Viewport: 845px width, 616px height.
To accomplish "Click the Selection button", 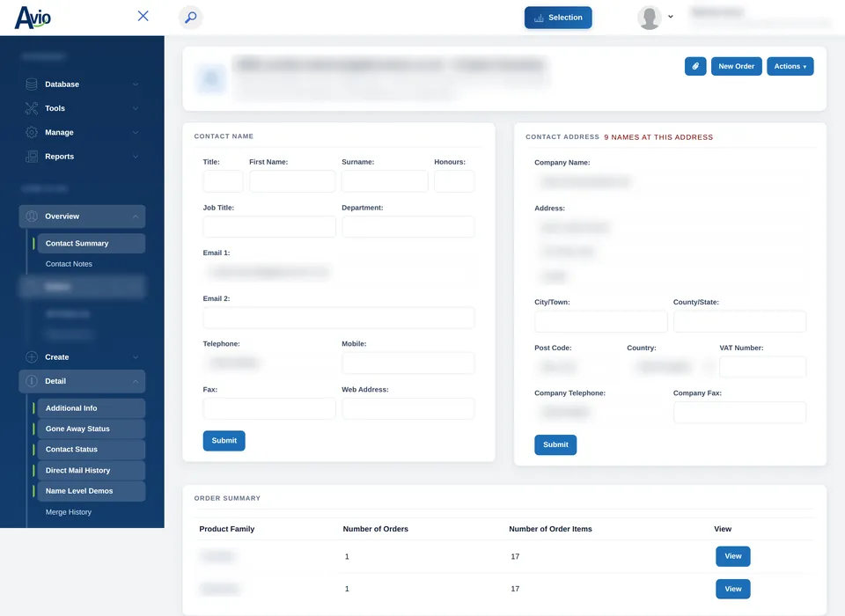I will coord(558,18).
